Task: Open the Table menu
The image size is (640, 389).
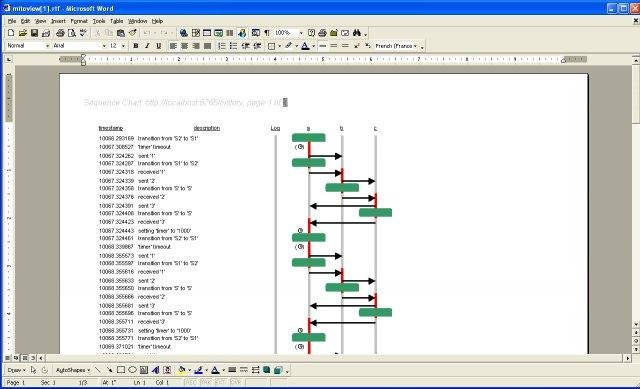Action: (x=116, y=21)
